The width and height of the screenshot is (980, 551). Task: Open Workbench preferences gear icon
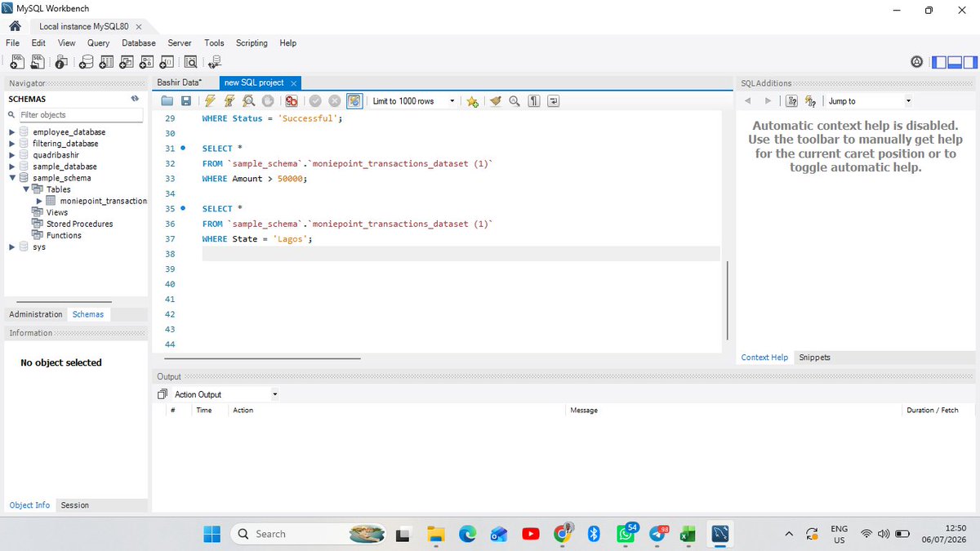tap(917, 62)
